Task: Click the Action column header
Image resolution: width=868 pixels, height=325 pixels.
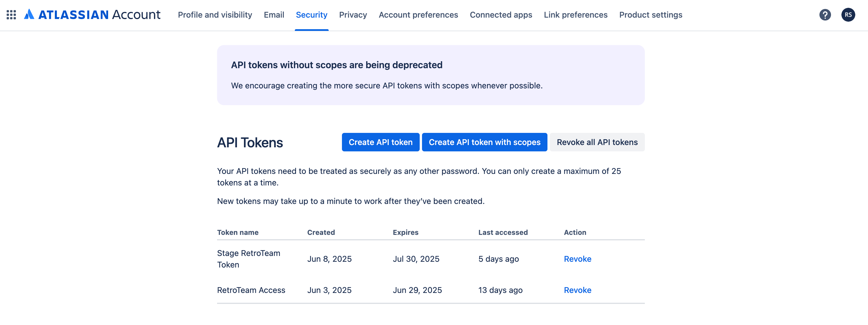Action: click(575, 232)
